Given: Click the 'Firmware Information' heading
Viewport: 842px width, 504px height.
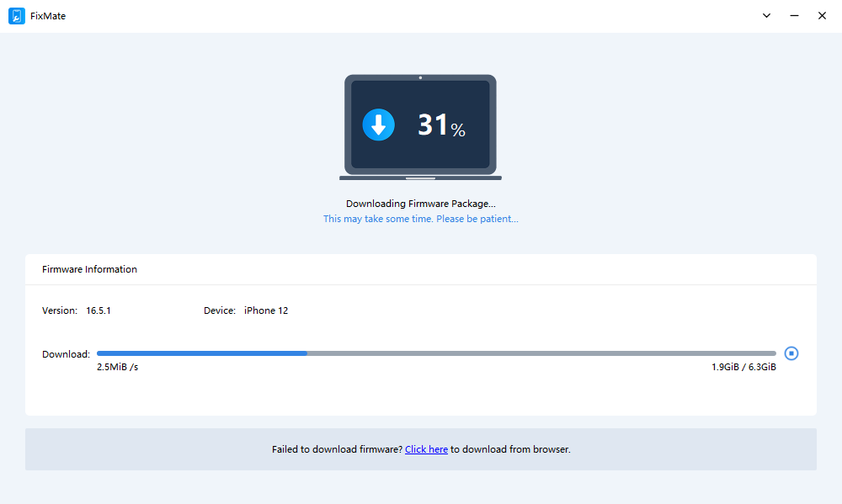Looking at the screenshot, I should (x=90, y=269).
